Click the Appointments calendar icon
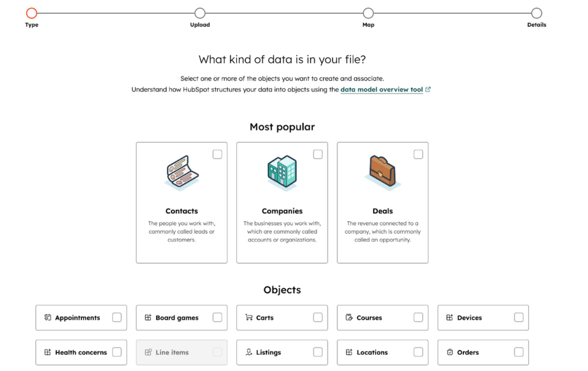Screen dimensions: 588x371 [x=48, y=317]
